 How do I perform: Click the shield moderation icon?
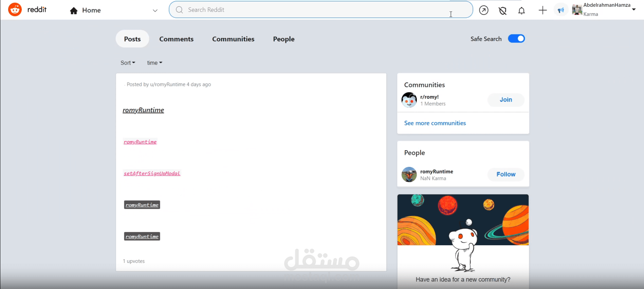coord(503,11)
